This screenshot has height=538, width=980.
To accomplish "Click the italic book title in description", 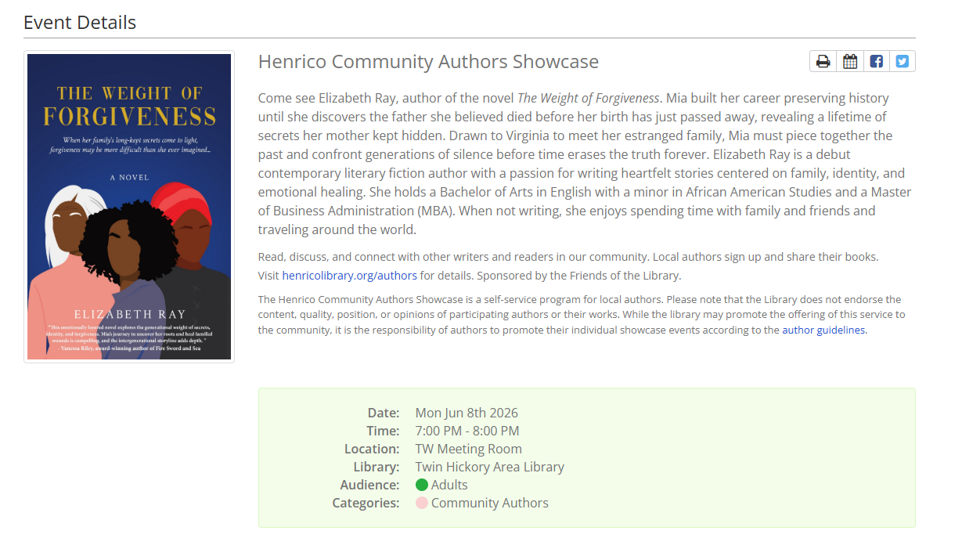I will (x=588, y=99).
